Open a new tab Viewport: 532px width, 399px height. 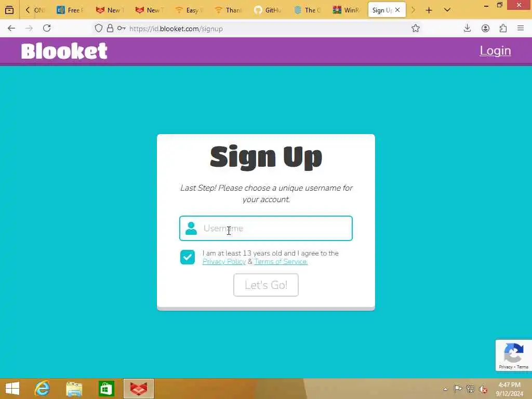[x=429, y=10]
